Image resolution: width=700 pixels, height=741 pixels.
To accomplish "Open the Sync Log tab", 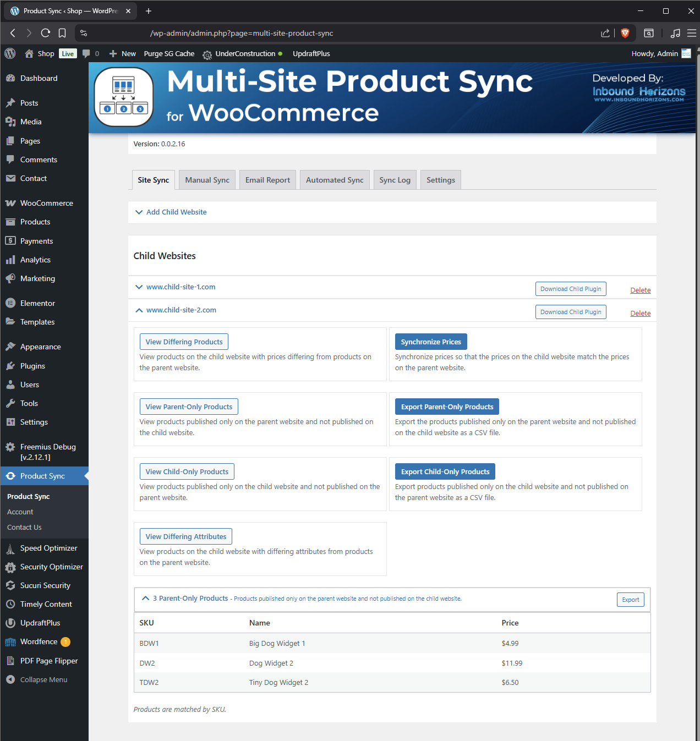I will (x=395, y=180).
